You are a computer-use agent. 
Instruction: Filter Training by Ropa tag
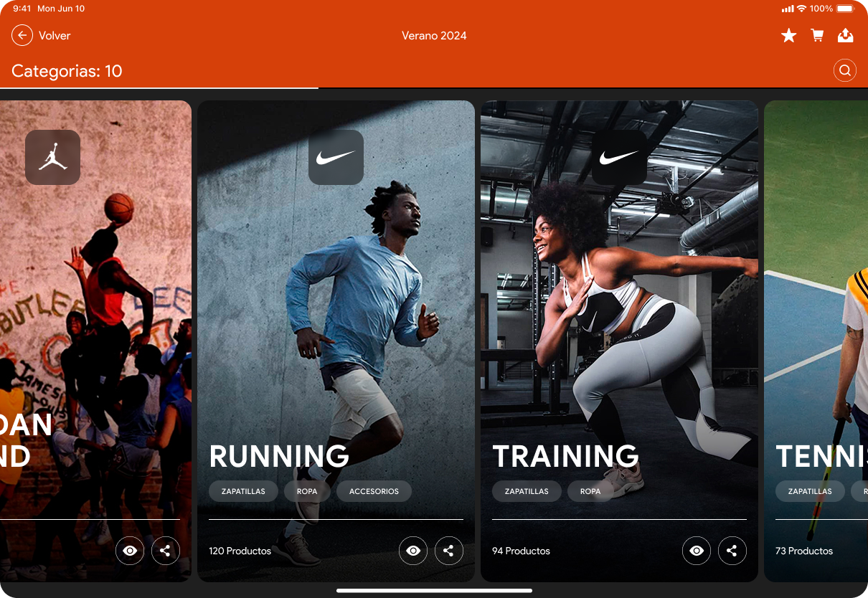(x=590, y=491)
